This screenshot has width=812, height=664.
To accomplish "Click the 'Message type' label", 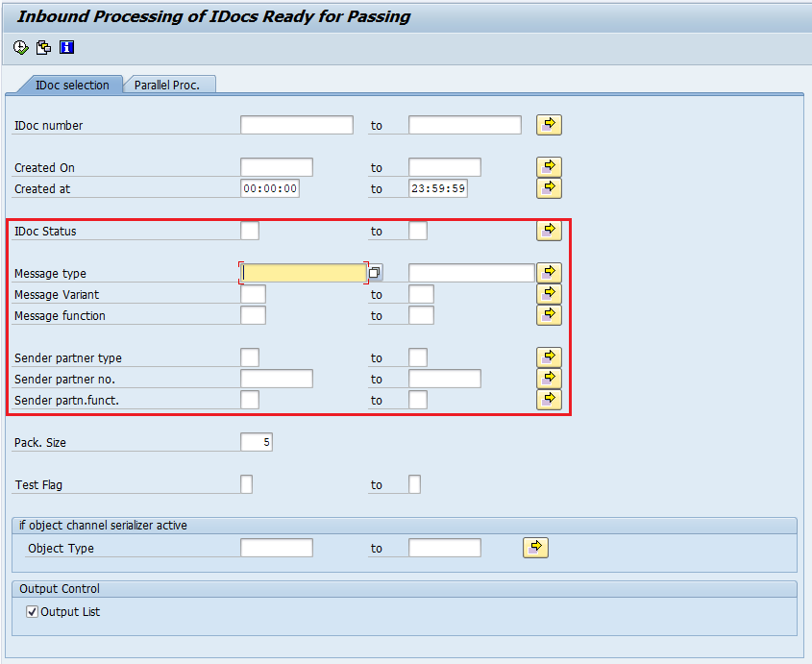I will (x=50, y=274).
